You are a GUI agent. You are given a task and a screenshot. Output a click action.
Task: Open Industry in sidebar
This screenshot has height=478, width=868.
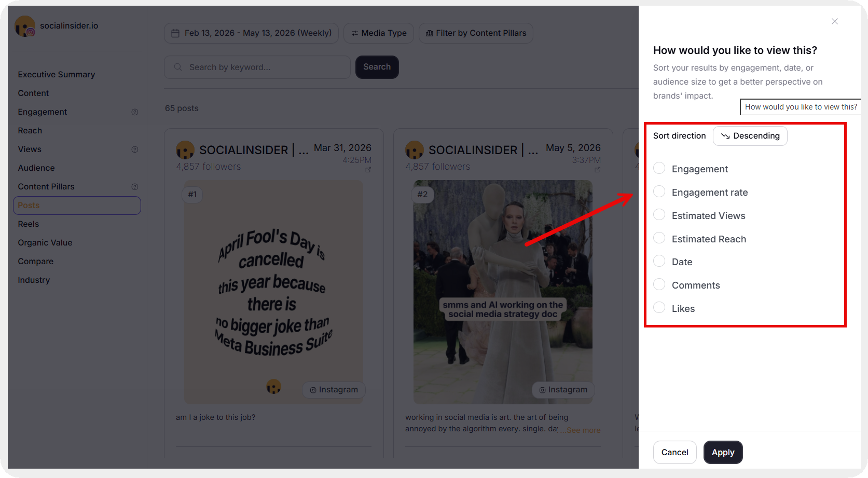[x=34, y=280]
